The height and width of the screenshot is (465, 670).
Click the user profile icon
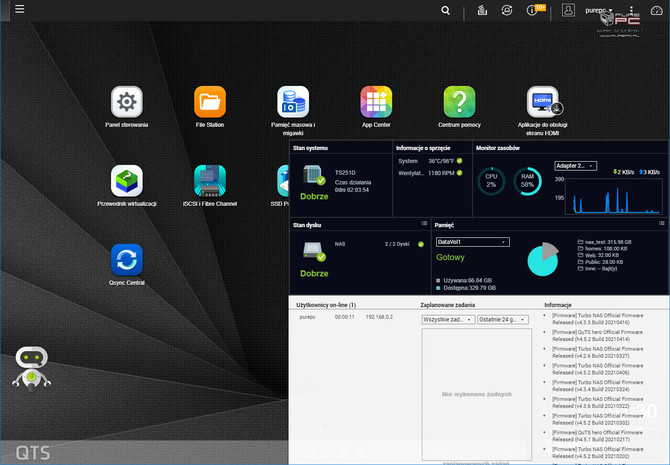568,10
